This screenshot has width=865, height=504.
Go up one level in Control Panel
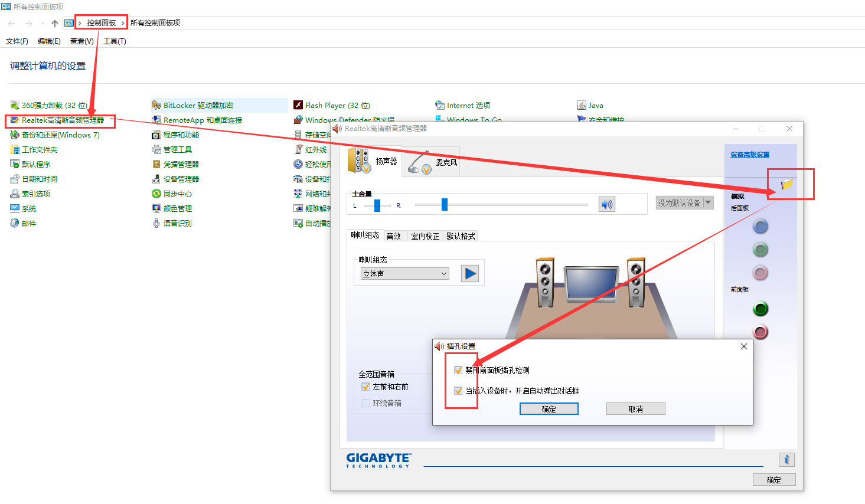(x=55, y=24)
